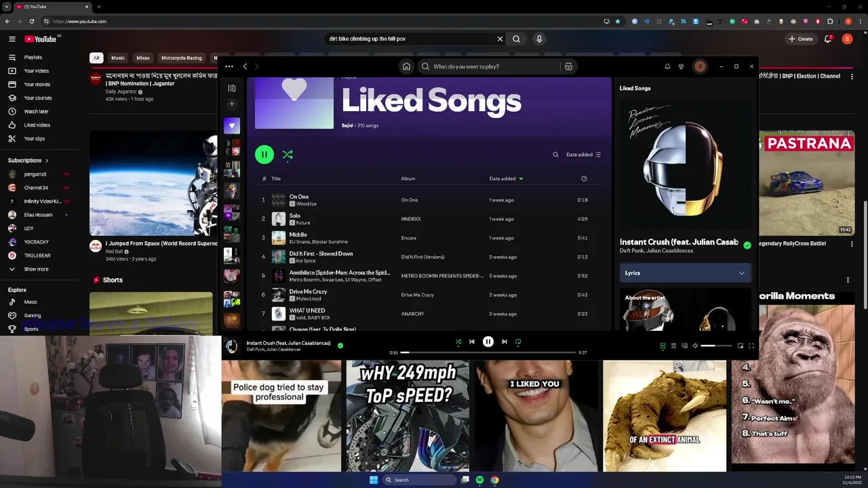The height and width of the screenshot is (488, 868).
Task: Skip to next track in player
Action: (x=504, y=342)
